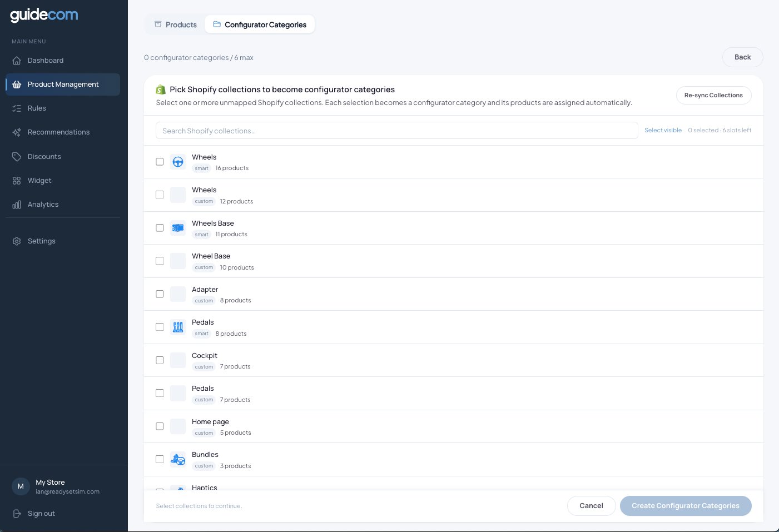Click the Bundles collection thumbnail
The image size is (779, 532).
tap(178, 459)
